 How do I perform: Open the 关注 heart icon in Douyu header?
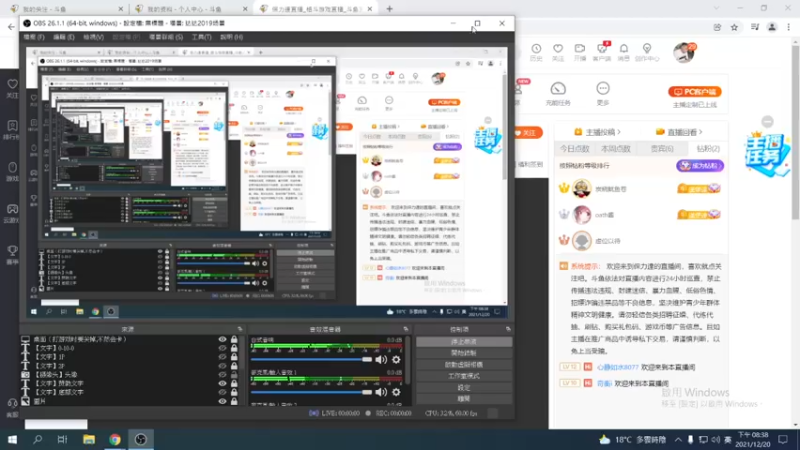tap(558, 52)
